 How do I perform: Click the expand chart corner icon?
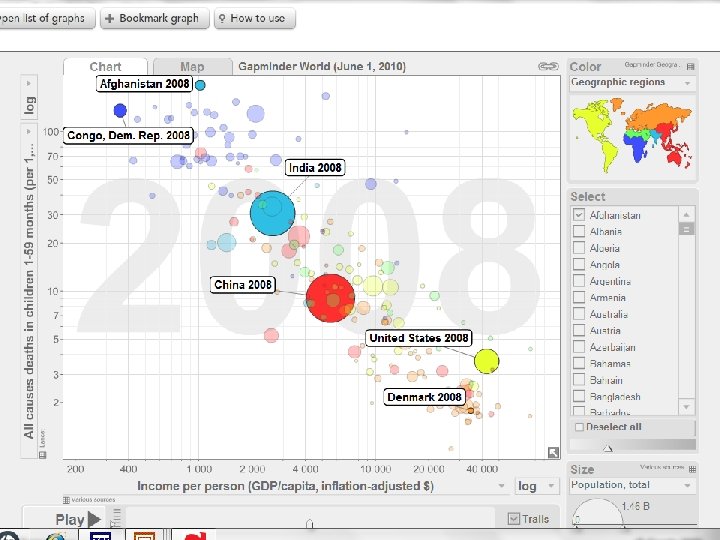coord(553,452)
